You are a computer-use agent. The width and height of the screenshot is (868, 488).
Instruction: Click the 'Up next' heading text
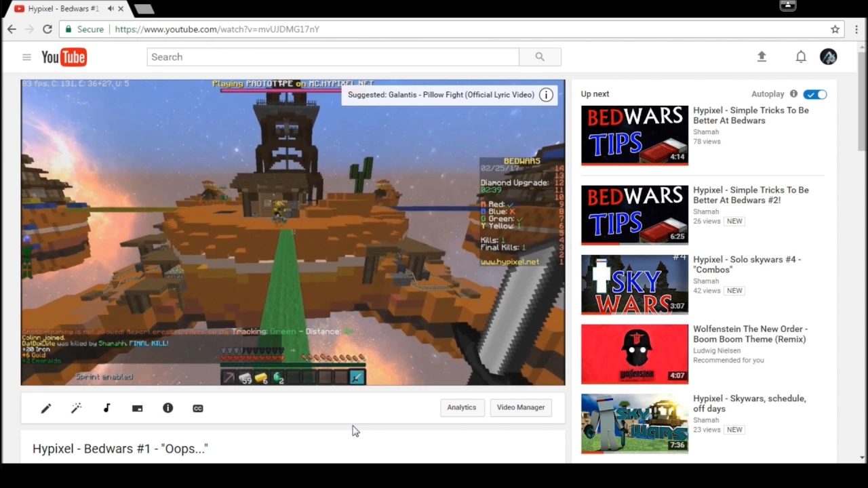pos(595,94)
